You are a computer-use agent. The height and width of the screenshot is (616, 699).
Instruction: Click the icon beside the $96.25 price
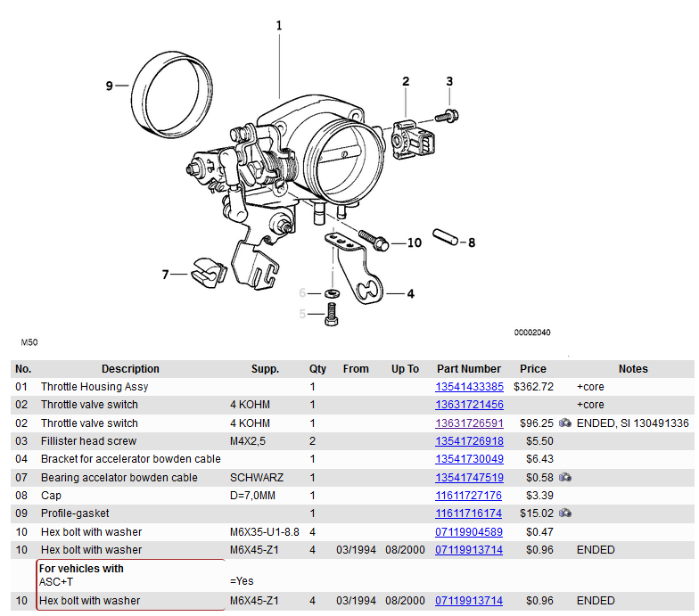click(x=564, y=423)
